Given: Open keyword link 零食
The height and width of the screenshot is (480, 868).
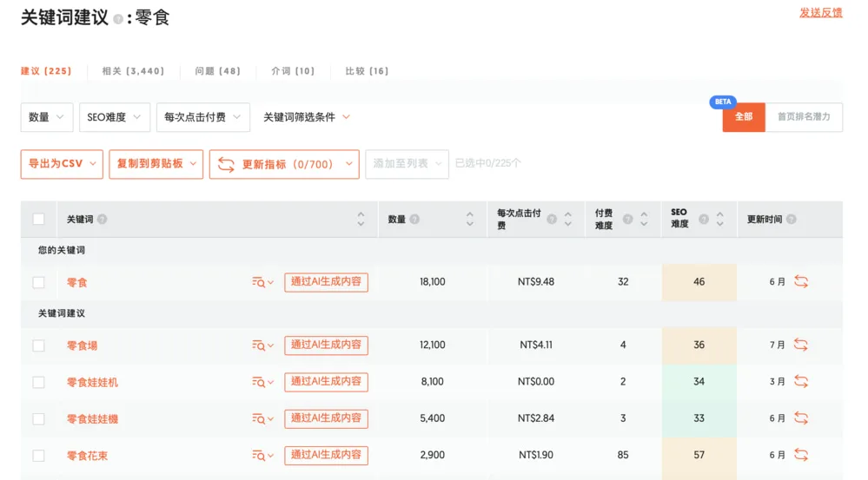Looking at the screenshot, I should click(77, 283).
